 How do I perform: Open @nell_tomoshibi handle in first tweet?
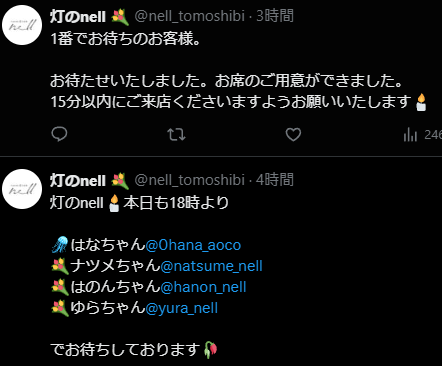click(190, 16)
